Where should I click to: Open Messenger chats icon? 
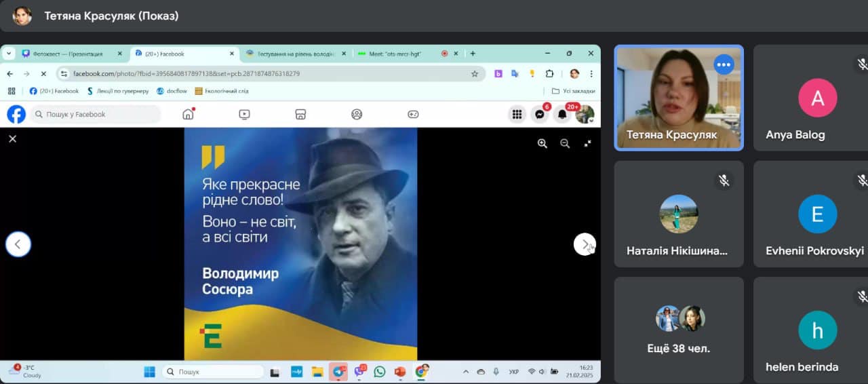540,115
